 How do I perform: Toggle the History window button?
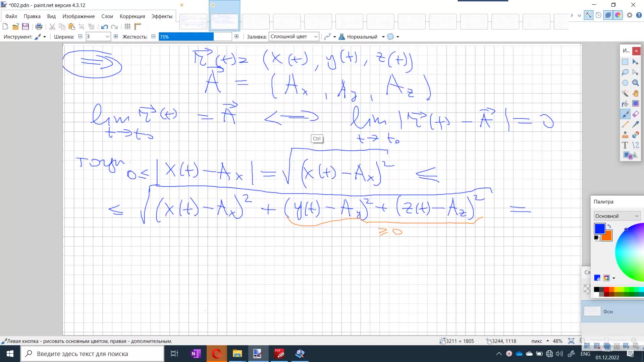(598, 15)
